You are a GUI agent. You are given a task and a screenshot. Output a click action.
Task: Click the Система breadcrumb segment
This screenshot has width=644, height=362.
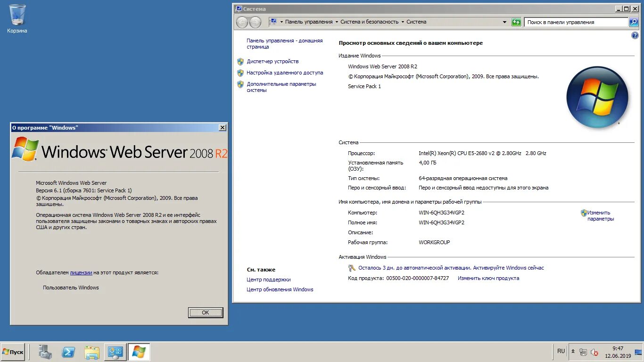tap(416, 22)
